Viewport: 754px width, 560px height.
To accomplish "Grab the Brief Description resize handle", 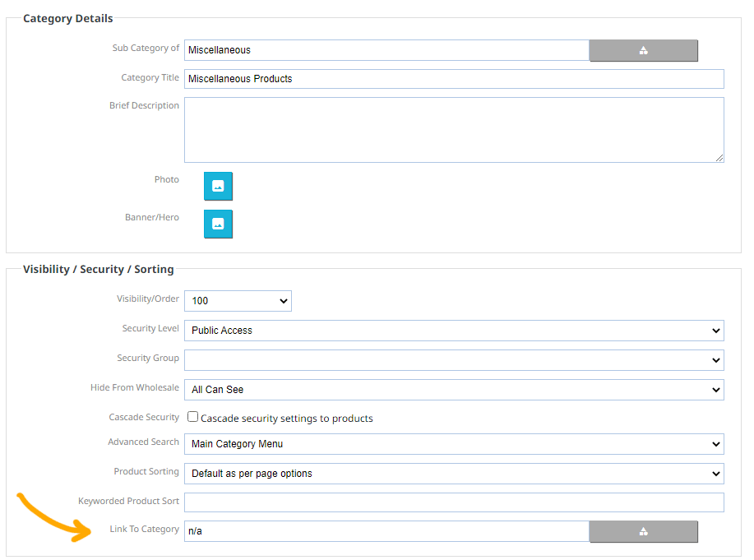I will tap(719, 158).
